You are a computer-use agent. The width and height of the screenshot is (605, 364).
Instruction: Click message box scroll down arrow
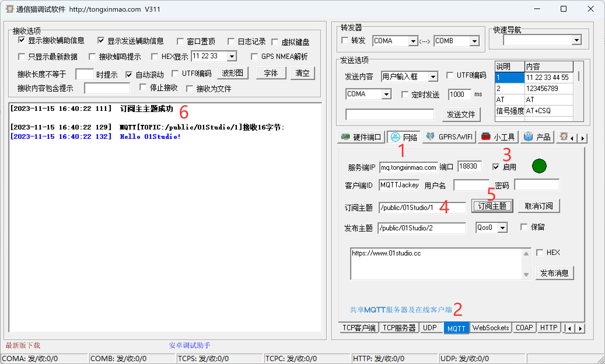pyautogui.click(x=526, y=274)
